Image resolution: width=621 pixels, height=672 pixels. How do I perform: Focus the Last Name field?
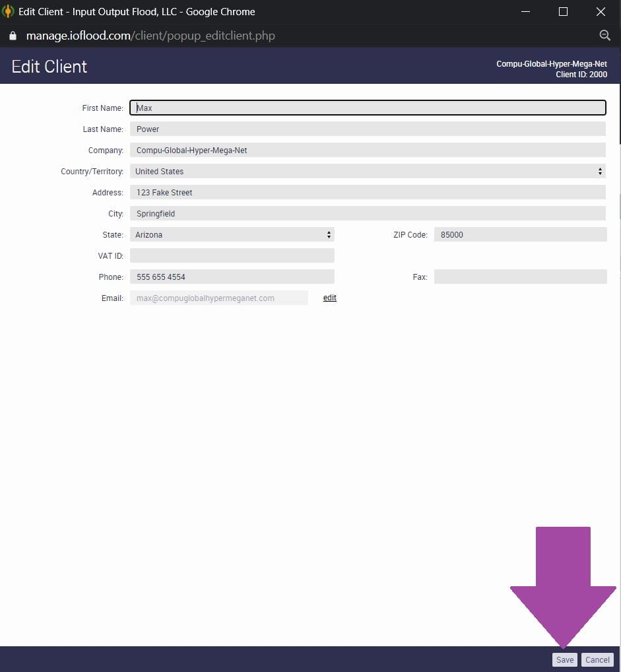pos(368,129)
